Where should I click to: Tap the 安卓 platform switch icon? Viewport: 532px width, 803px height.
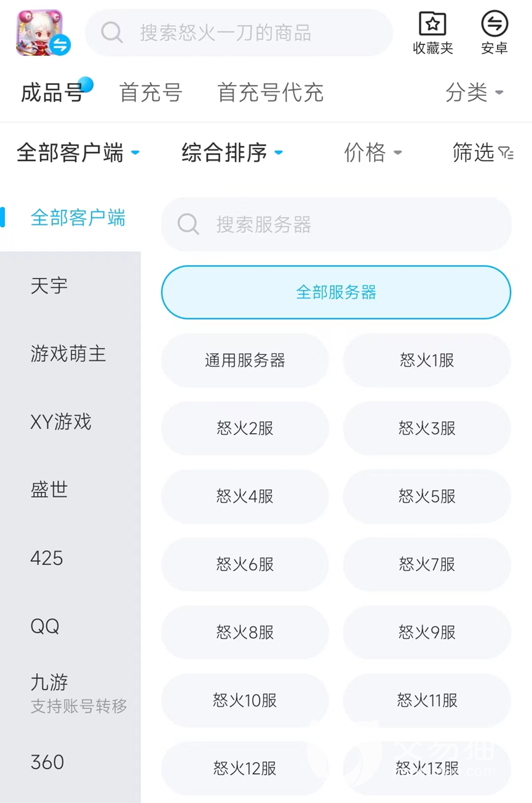click(x=494, y=25)
